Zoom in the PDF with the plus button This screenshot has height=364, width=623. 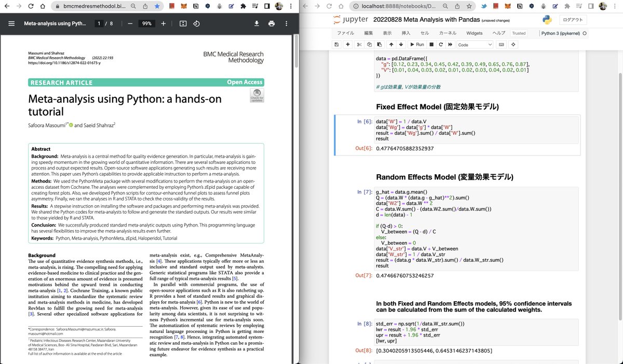pos(164,24)
